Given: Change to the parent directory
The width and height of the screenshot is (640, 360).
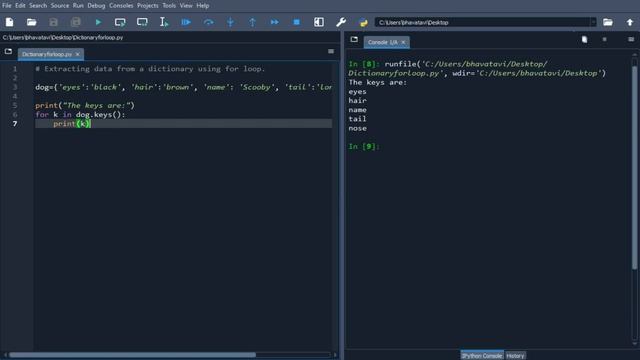Looking at the screenshot, I should 630,22.
